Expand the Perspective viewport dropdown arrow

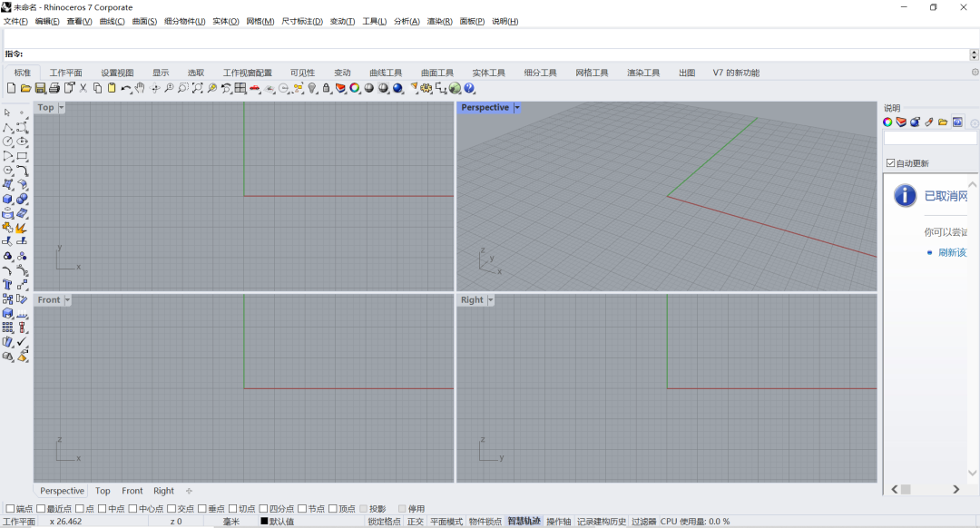517,107
